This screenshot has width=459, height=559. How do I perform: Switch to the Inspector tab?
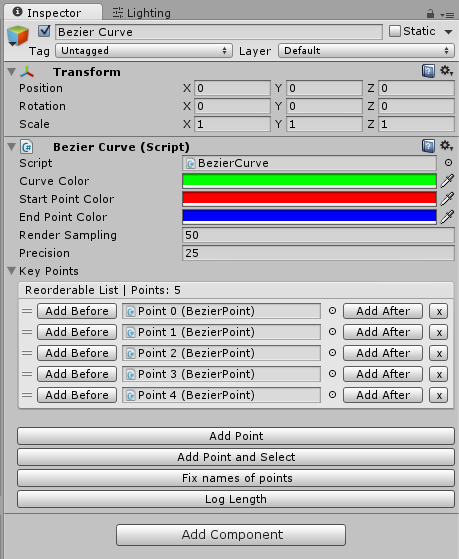point(53,13)
